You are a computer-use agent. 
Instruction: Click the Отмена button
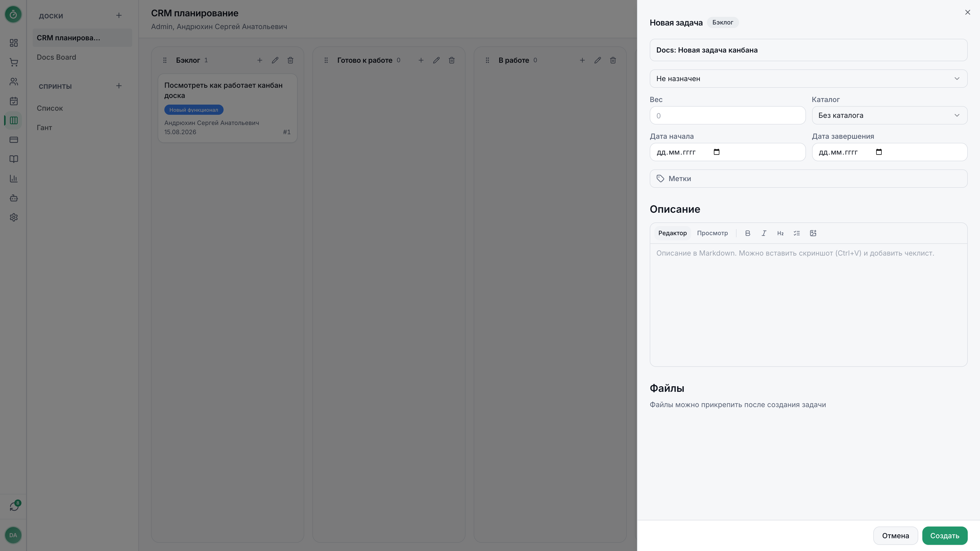(896, 536)
